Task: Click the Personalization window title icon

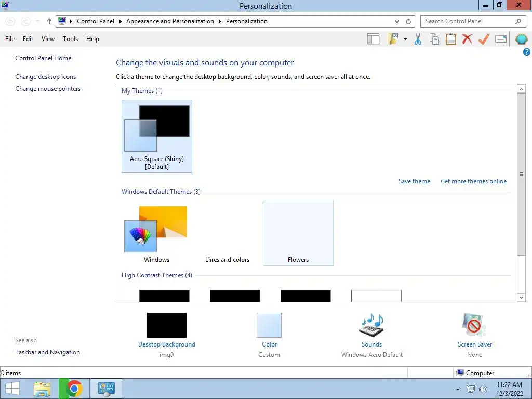Action: [5, 5]
